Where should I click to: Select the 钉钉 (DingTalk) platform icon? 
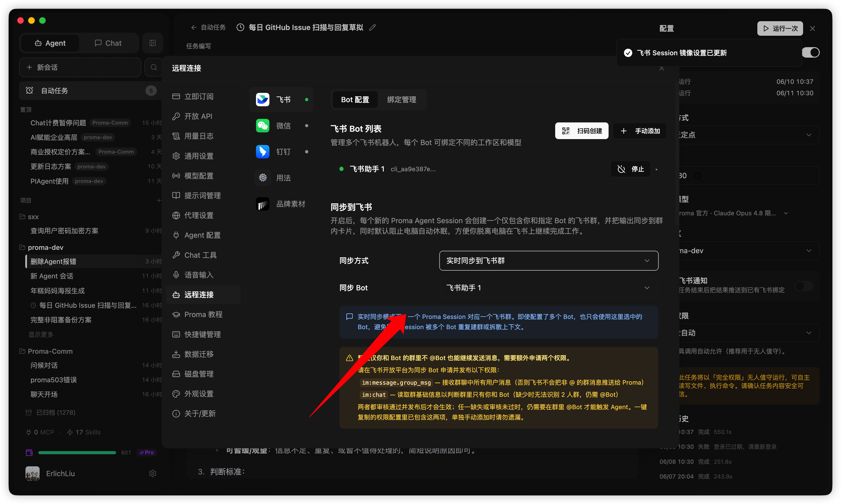tap(262, 152)
